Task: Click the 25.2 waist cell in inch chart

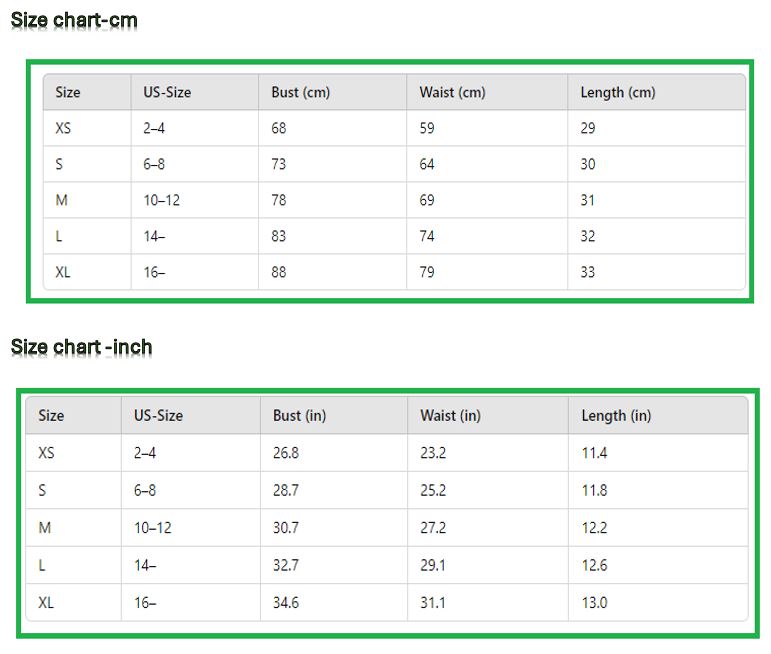Action: [433, 490]
